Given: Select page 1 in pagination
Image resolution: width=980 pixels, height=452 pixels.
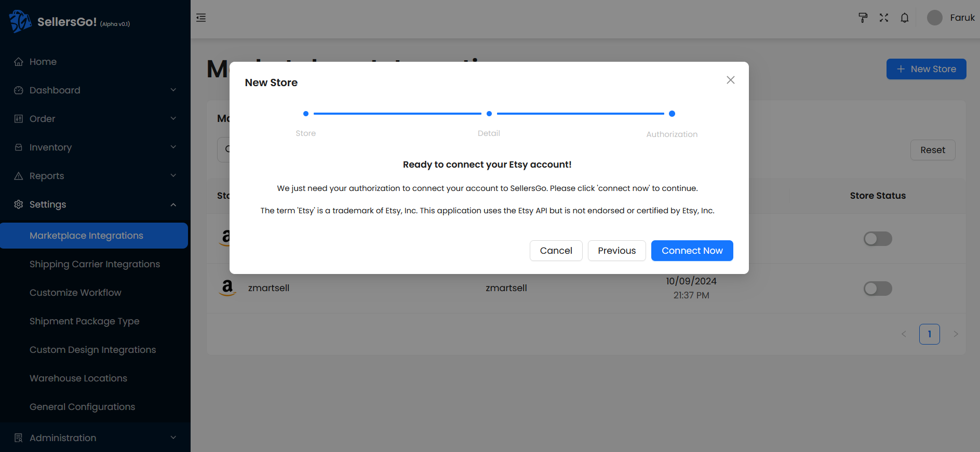Looking at the screenshot, I should [929, 334].
